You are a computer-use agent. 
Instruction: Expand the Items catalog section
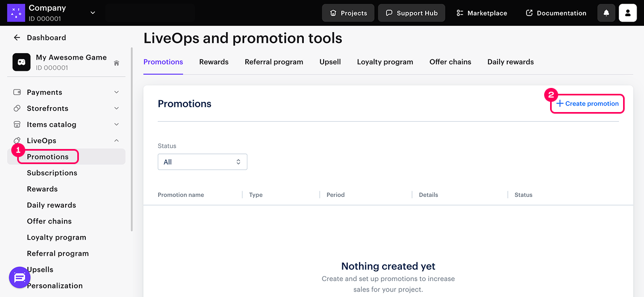116,124
